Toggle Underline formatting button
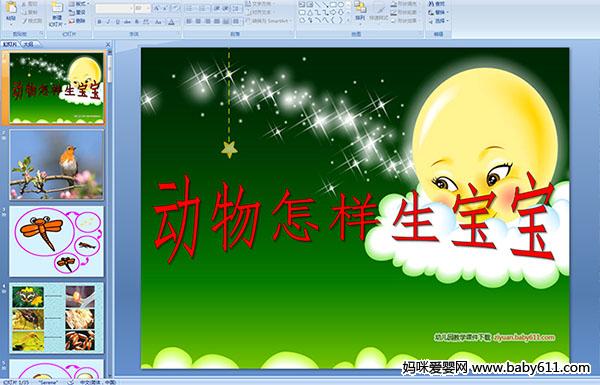The image size is (600, 385). pos(117,22)
